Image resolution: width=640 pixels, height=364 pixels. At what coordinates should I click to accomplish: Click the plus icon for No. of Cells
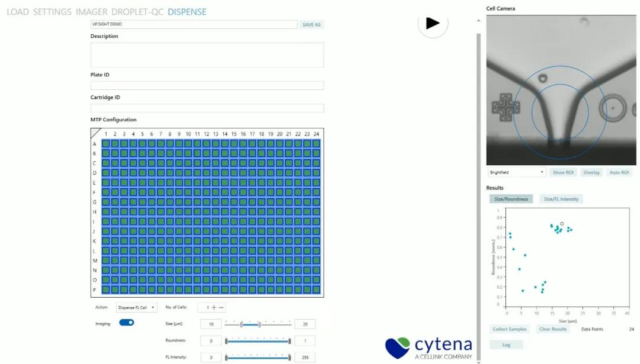click(214, 307)
